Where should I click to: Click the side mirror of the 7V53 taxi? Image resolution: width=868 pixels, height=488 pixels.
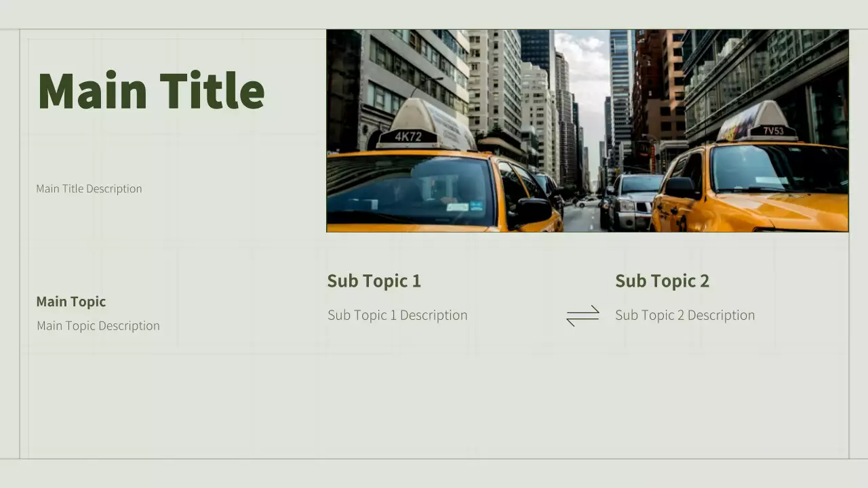point(680,188)
